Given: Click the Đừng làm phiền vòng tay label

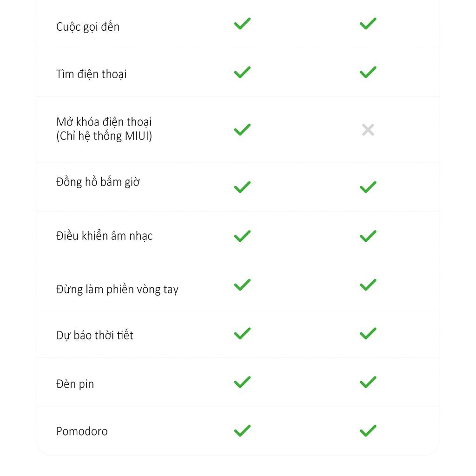Looking at the screenshot, I should [x=117, y=289].
